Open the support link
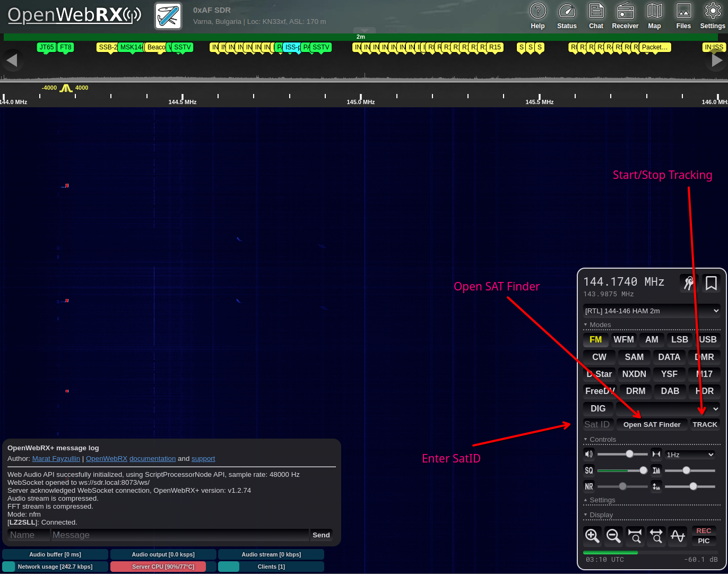Screen dimensions: 728x574 click(x=203, y=459)
